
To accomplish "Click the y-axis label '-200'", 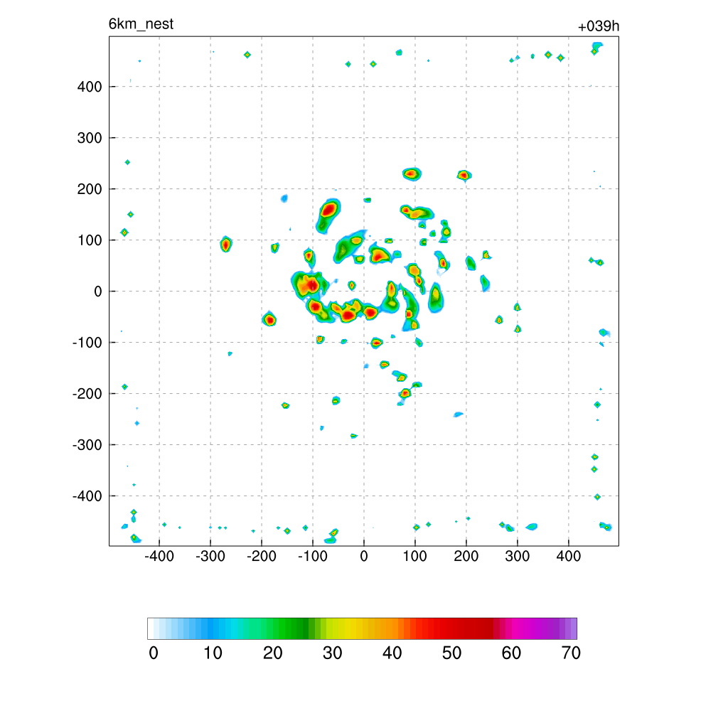I will (x=87, y=394).
